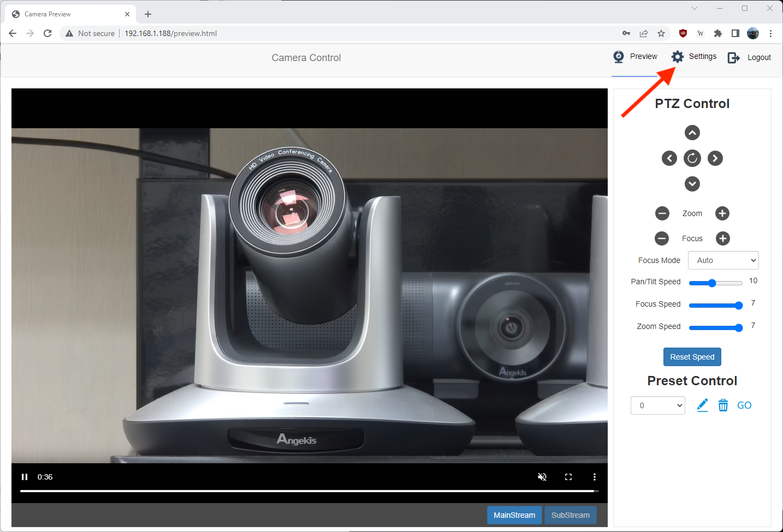Pan camera left with the left arrow
Screen dimensions: 783x532
669,158
